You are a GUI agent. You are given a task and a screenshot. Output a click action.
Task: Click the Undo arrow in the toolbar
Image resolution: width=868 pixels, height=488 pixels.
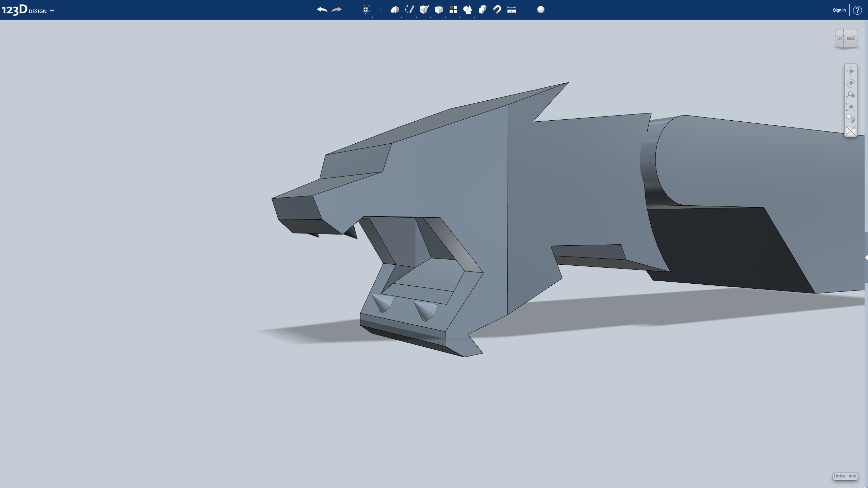pos(321,10)
